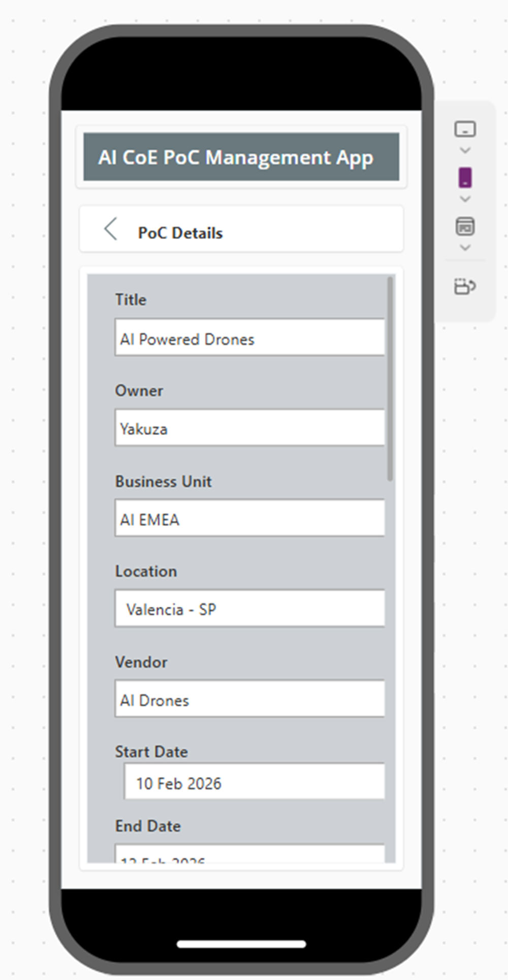Select the tablet device preview icon

point(465,129)
